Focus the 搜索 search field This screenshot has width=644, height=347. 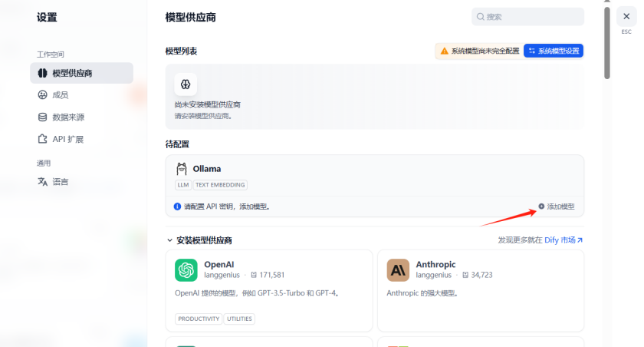click(x=527, y=17)
